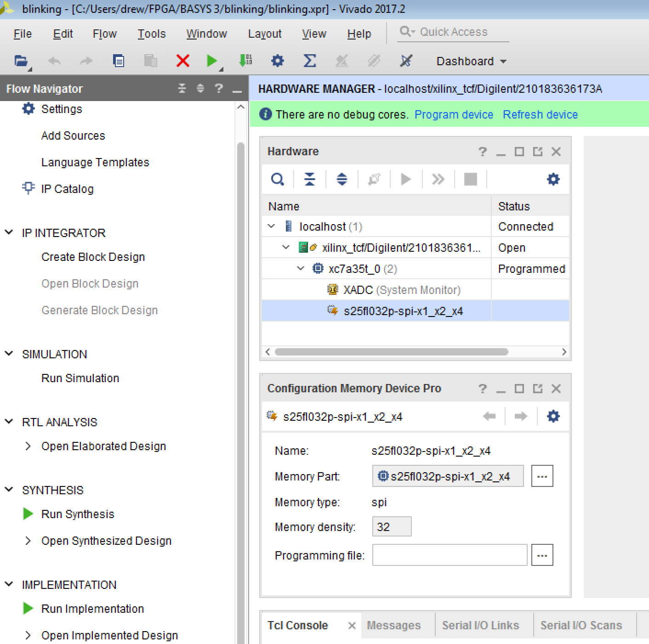
Task: Click Hardware panel auto-connect icon
Action: [x=374, y=179]
